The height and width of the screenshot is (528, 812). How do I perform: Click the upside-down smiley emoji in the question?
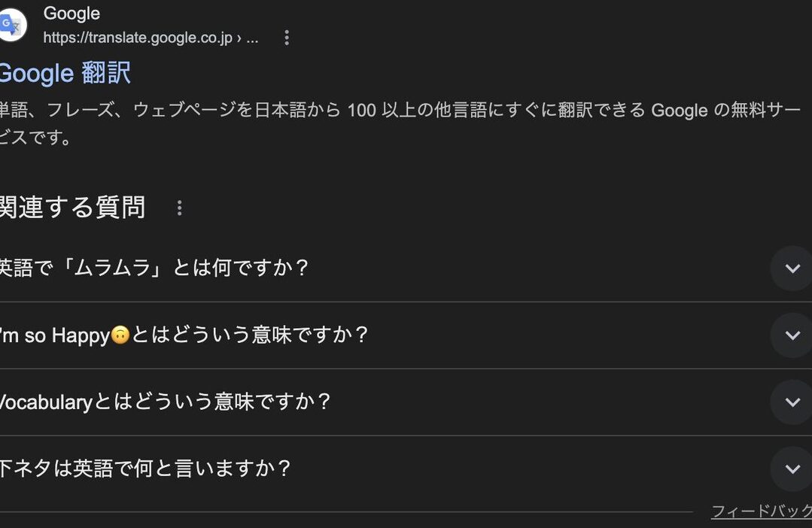pyautogui.click(x=120, y=335)
